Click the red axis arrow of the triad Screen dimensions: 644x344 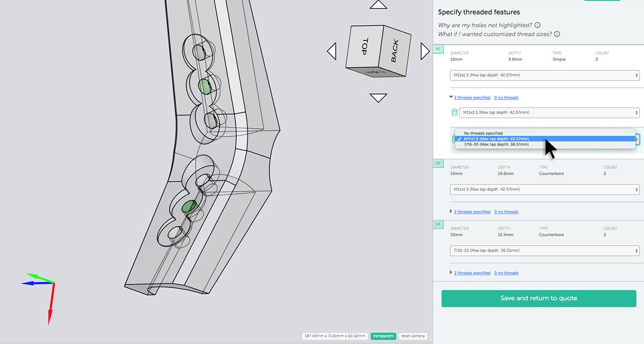[52, 304]
